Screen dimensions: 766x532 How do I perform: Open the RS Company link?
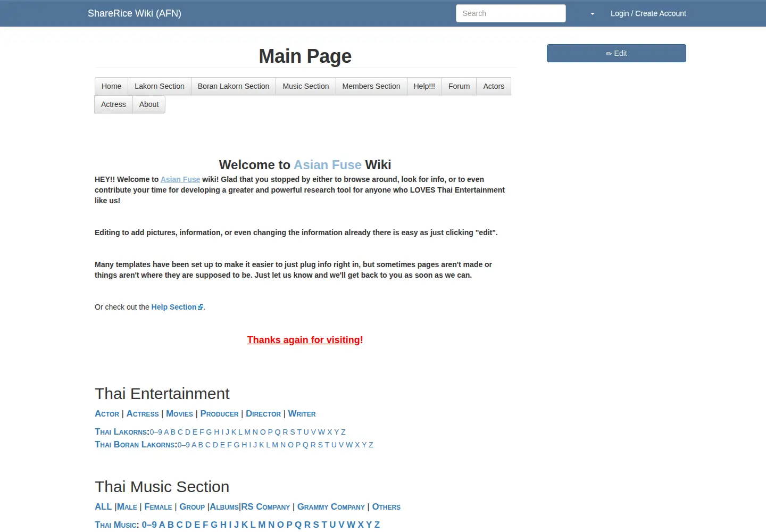265,507
